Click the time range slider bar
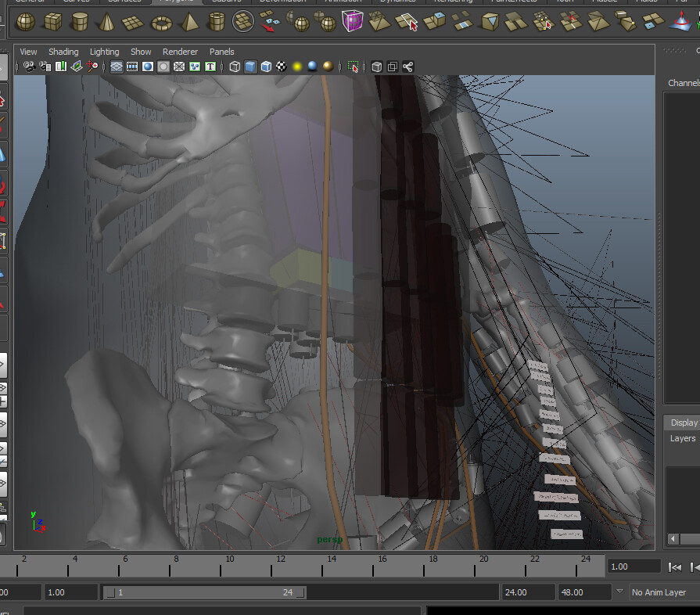The width and height of the screenshot is (700, 615). coord(203,592)
